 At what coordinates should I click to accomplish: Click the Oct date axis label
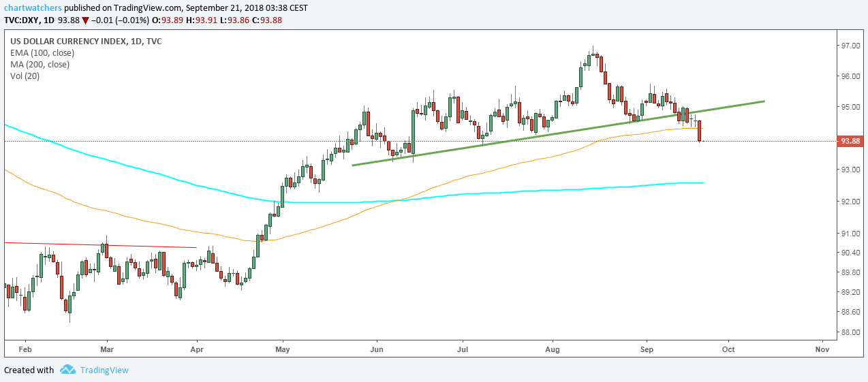(x=728, y=349)
